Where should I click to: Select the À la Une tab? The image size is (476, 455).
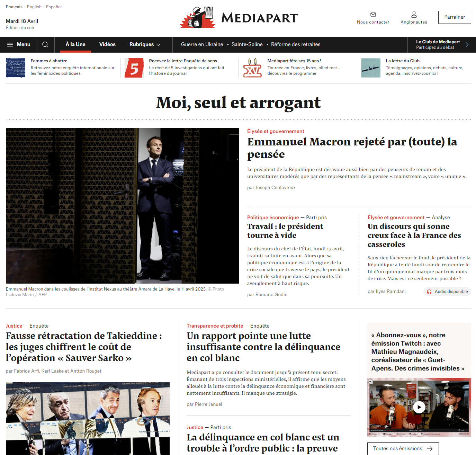coord(75,45)
